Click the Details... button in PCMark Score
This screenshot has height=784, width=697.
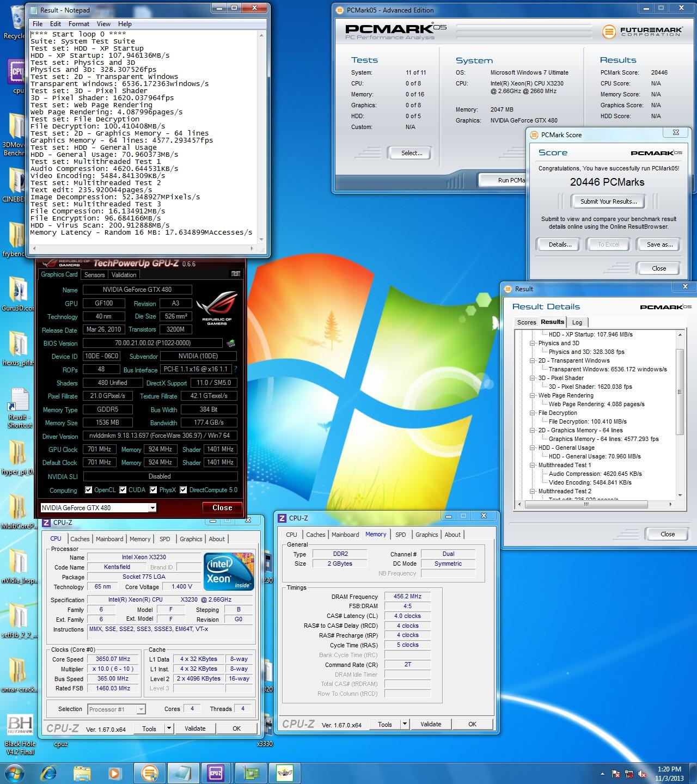[x=560, y=244]
